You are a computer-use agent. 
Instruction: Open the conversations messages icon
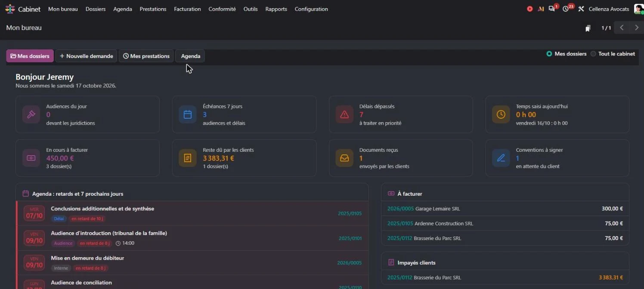coord(552,9)
